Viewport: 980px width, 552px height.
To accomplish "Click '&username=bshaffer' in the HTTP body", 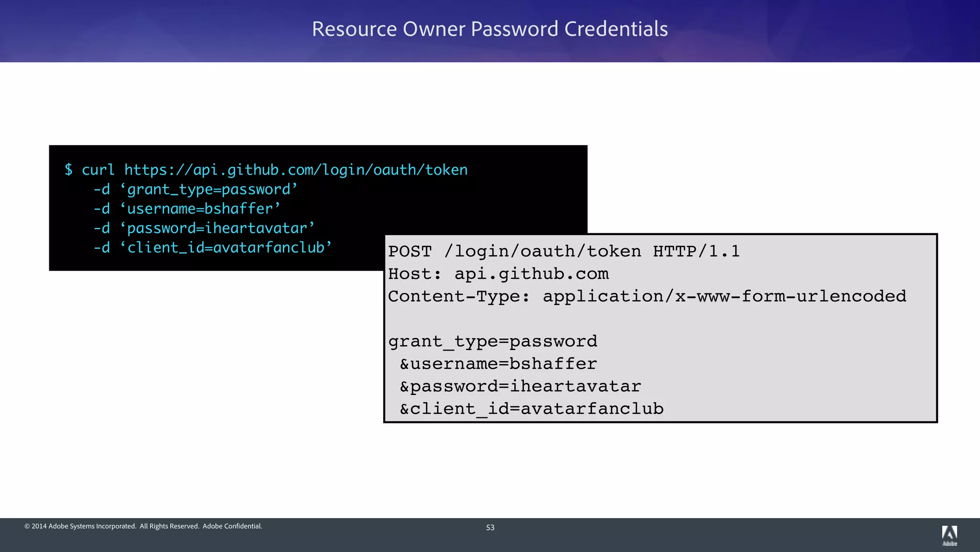I will pyautogui.click(x=498, y=364).
